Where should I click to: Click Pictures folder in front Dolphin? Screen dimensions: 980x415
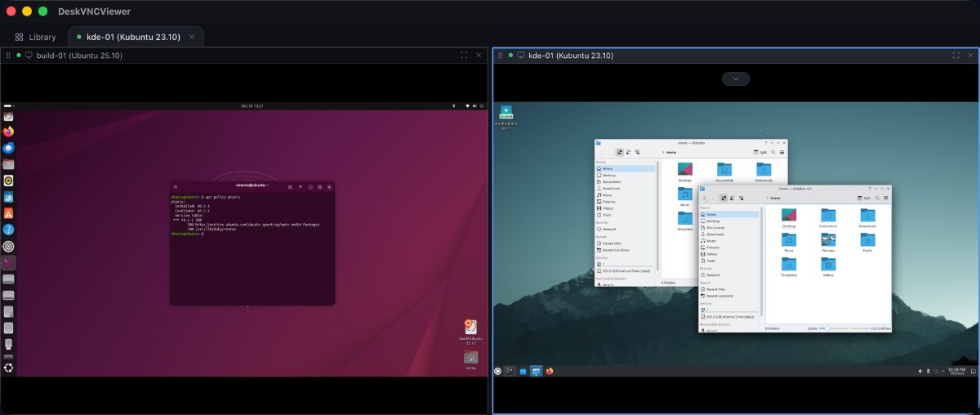828,243
